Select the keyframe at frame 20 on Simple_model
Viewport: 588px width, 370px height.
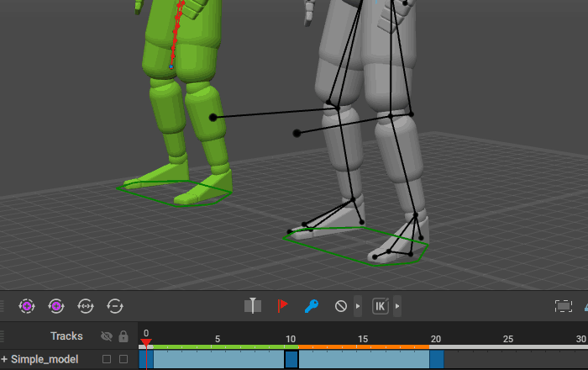pos(437,360)
